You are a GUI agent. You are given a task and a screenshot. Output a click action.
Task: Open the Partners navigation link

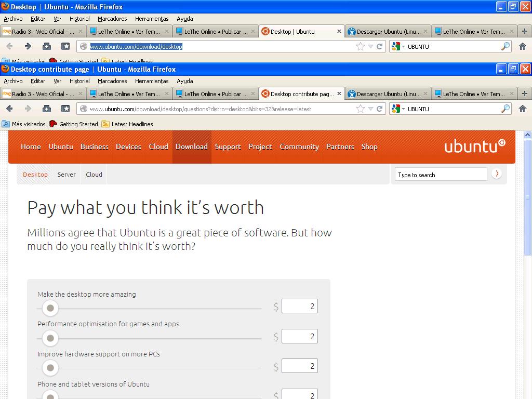(340, 147)
